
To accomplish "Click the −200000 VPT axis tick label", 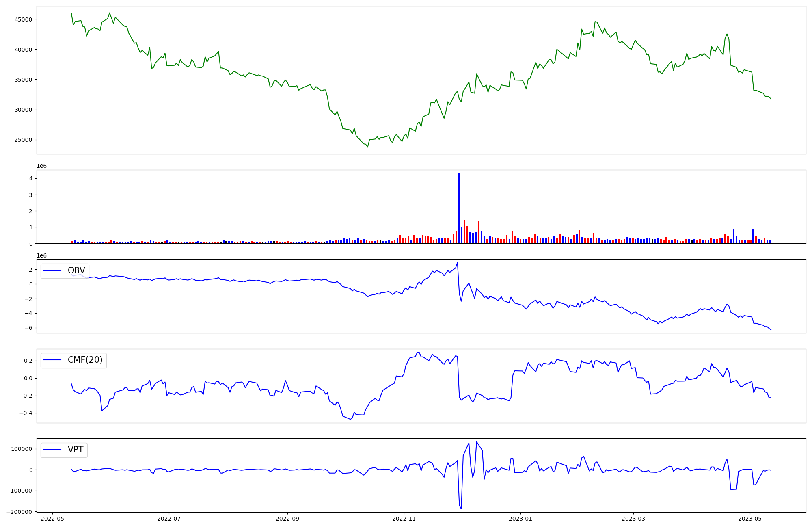I will click(x=19, y=512).
